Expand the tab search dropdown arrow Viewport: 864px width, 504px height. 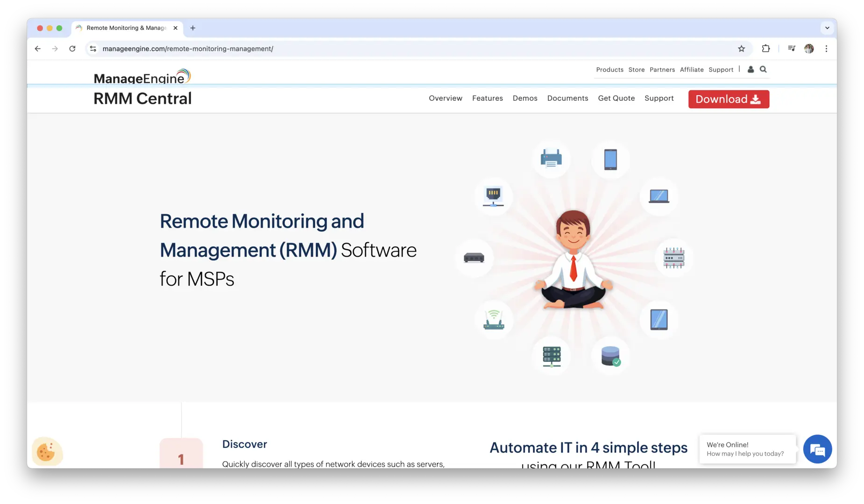pyautogui.click(x=827, y=28)
